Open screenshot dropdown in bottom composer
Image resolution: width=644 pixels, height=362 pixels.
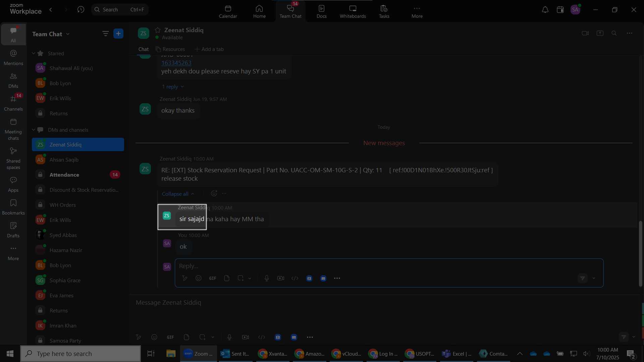tap(213, 337)
